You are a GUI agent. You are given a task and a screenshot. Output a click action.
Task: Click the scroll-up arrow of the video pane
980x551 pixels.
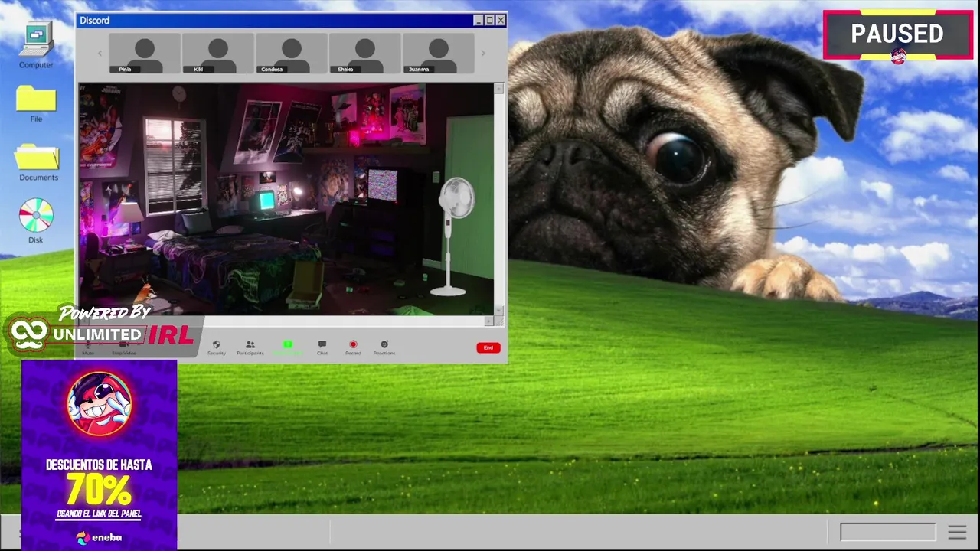(x=499, y=89)
